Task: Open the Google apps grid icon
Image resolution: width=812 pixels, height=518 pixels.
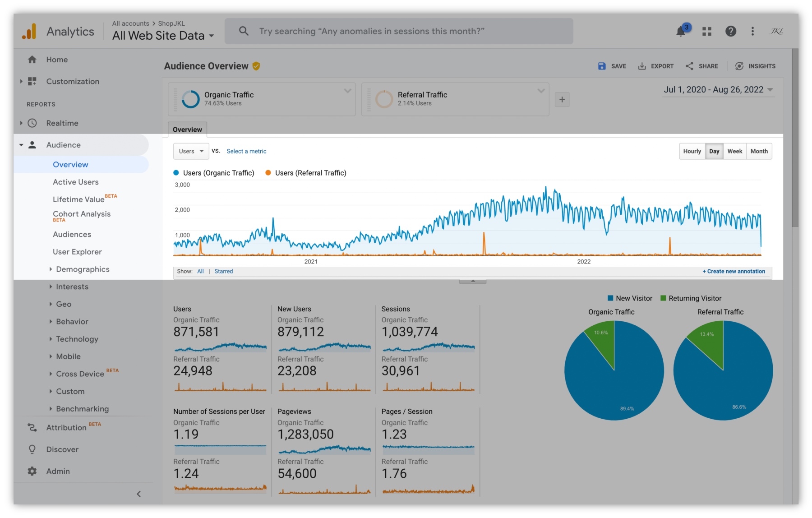Action: tap(707, 32)
